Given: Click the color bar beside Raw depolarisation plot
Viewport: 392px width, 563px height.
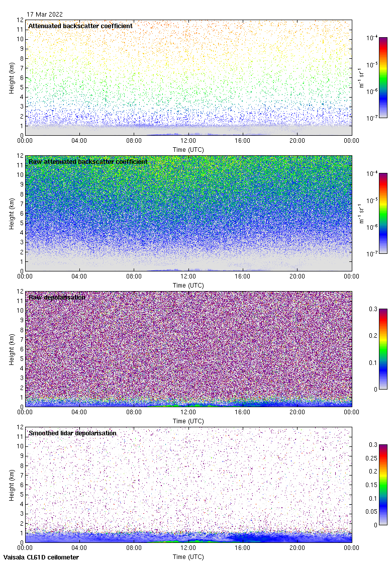Looking at the screenshot, I should (x=382, y=349).
